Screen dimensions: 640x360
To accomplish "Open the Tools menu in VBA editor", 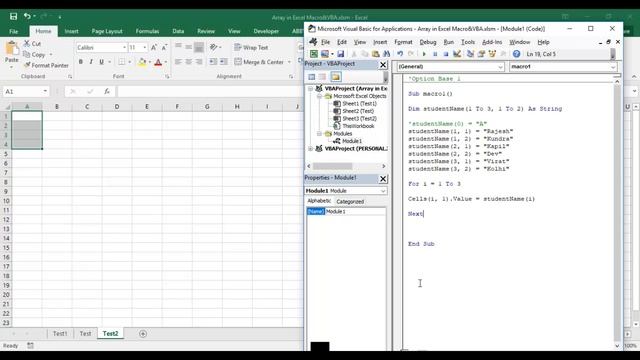I will point(468,42).
